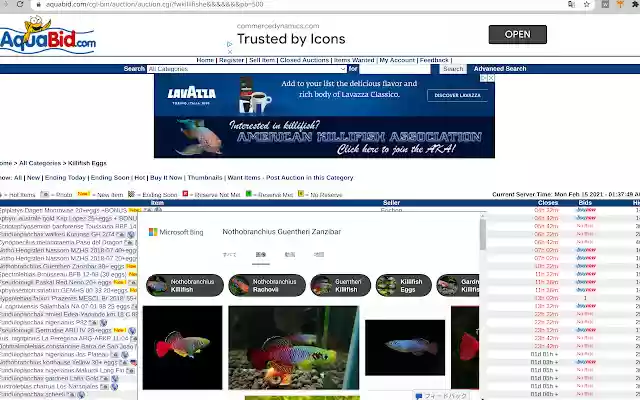Open photo icon for Cynopoecilus melanotaenia row

click(x=129, y=242)
